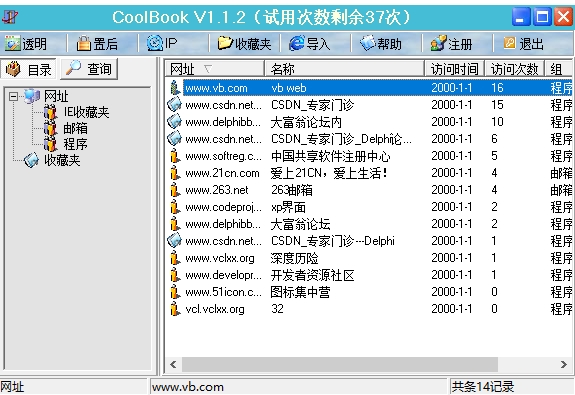
Task: Click the globe icon beside 大富翁论坛内
Action: pyautogui.click(x=175, y=122)
